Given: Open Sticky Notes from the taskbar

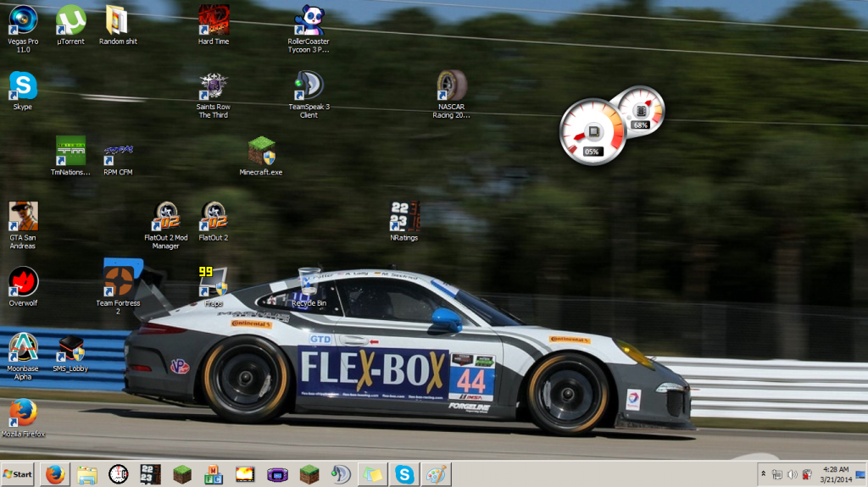Looking at the screenshot, I should 373,474.
